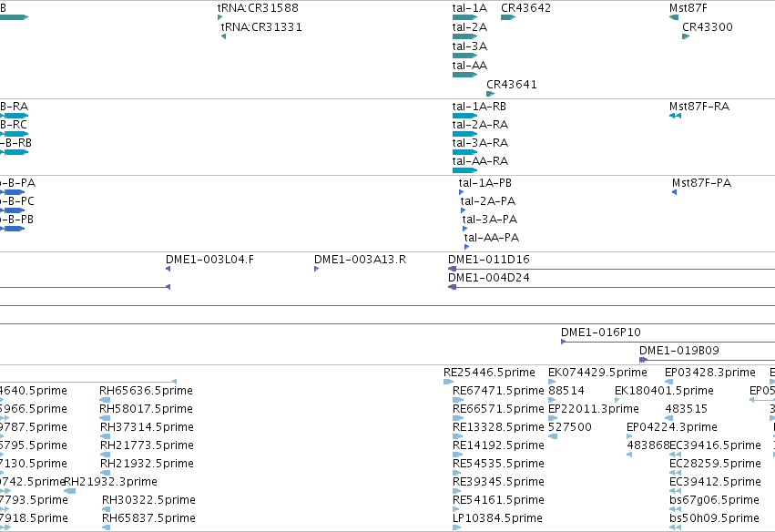Select the EP04224.3prime EST label
The height and width of the screenshot is (532, 775).
point(672,427)
